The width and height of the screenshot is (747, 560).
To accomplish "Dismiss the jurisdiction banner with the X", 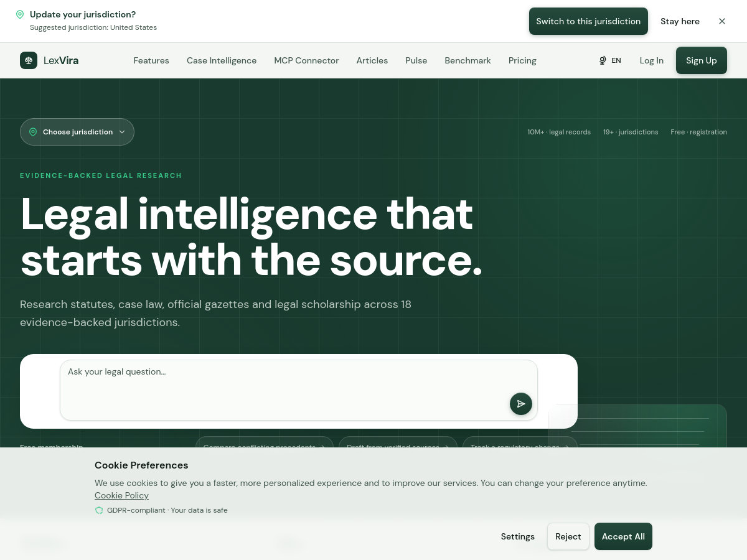I will pyautogui.click(x=722, y=21).
